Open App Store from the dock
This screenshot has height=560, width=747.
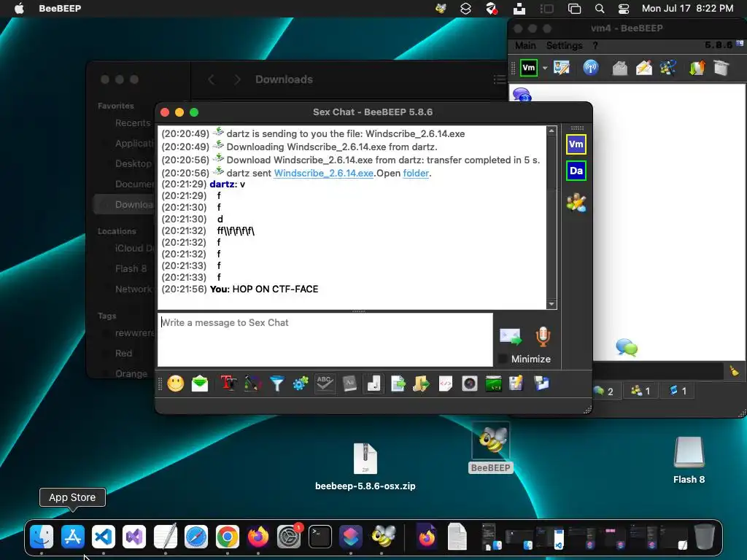tap(72, 537)
